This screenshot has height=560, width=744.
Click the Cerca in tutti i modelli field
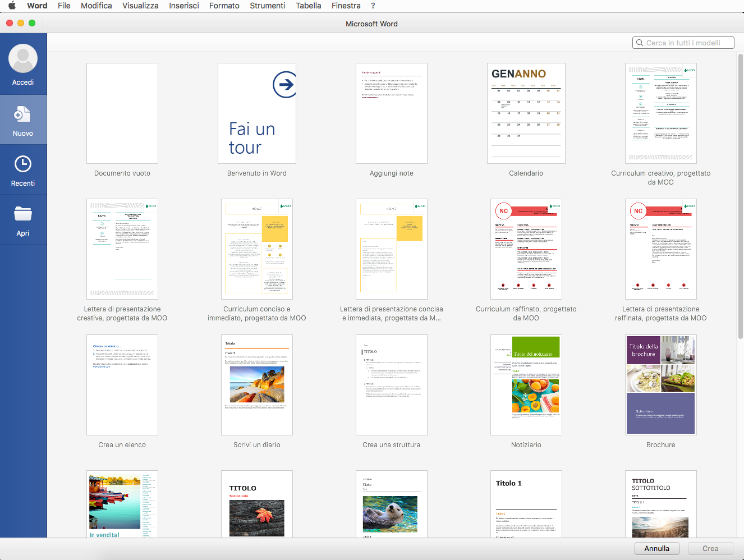coord(683,43)
